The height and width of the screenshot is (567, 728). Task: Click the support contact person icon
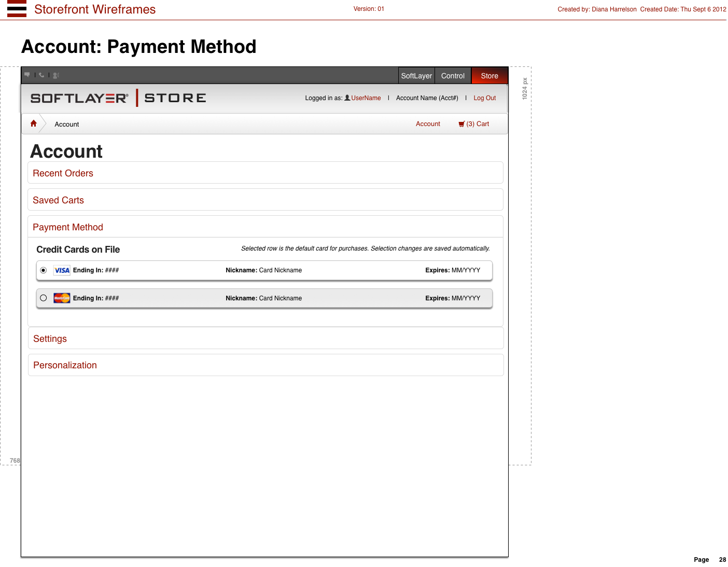click(x=56, y=75)
